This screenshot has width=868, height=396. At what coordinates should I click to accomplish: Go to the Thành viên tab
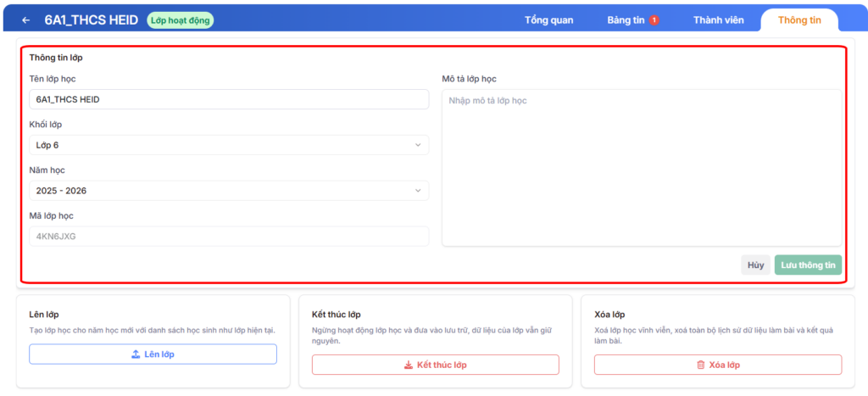tap(719, 20)
